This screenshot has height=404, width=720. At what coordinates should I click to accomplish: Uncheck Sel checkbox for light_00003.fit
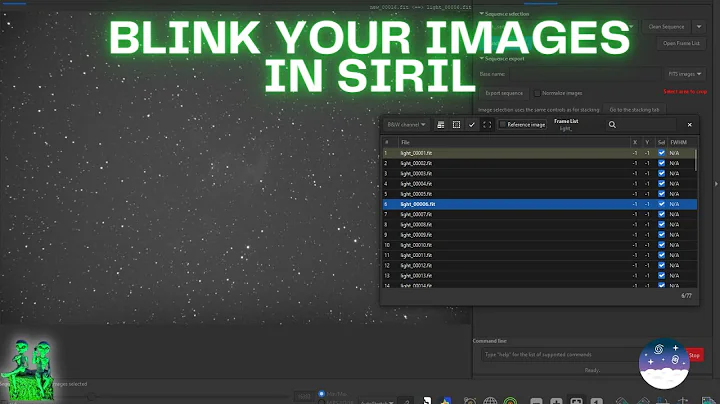click(x=661, y=174)
